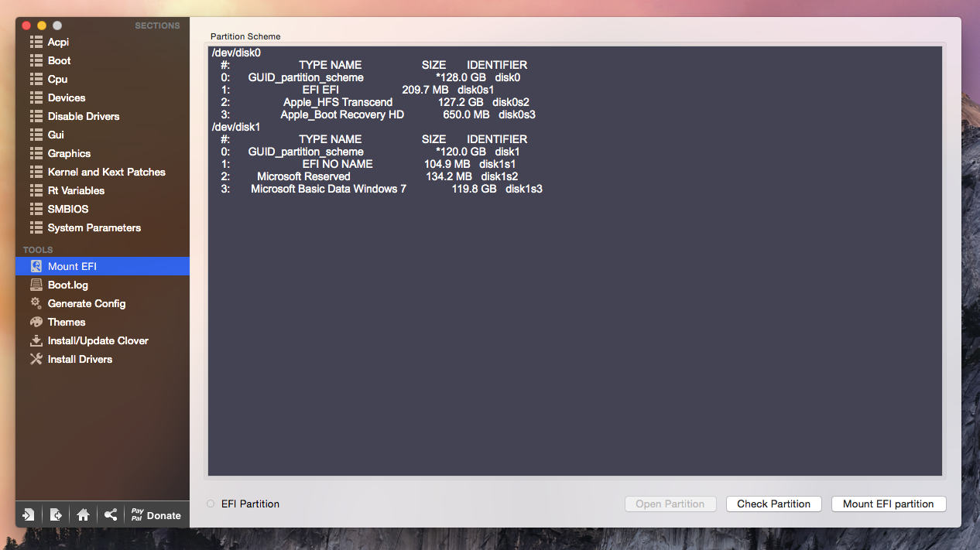Click the Partition Scheme label
Screen dimensions: 980x550
pos(245,36)
